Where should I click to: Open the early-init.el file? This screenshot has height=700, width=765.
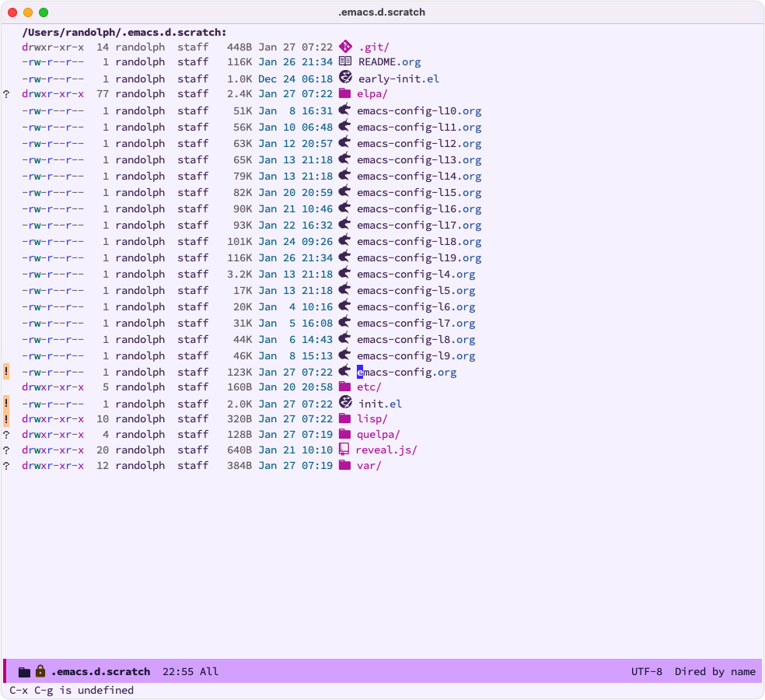399,79
